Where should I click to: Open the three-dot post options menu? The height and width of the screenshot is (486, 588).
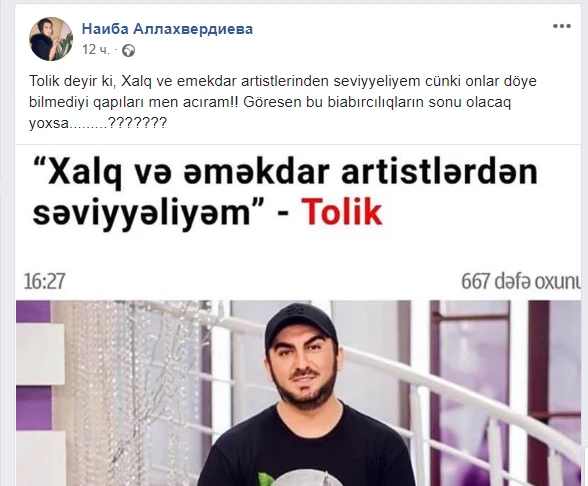(x=562, y=26)
